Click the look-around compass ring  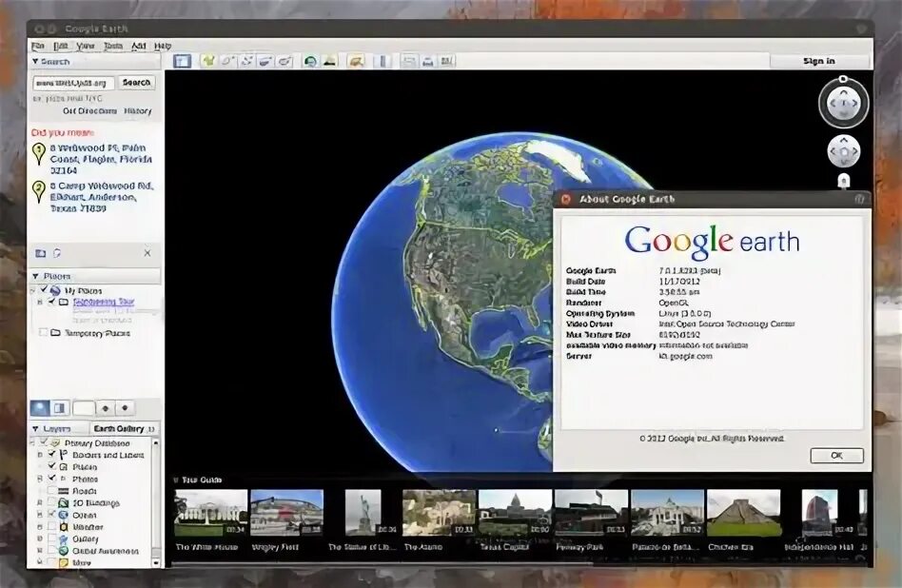point(843,104)
